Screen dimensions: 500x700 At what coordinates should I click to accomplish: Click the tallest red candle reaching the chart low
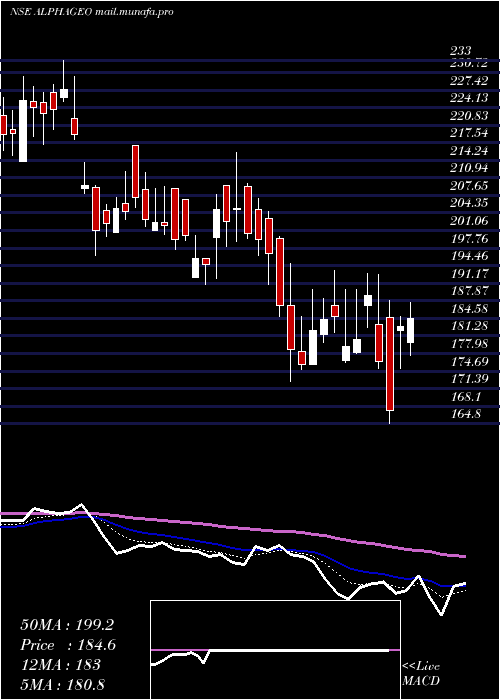(390, 364)
